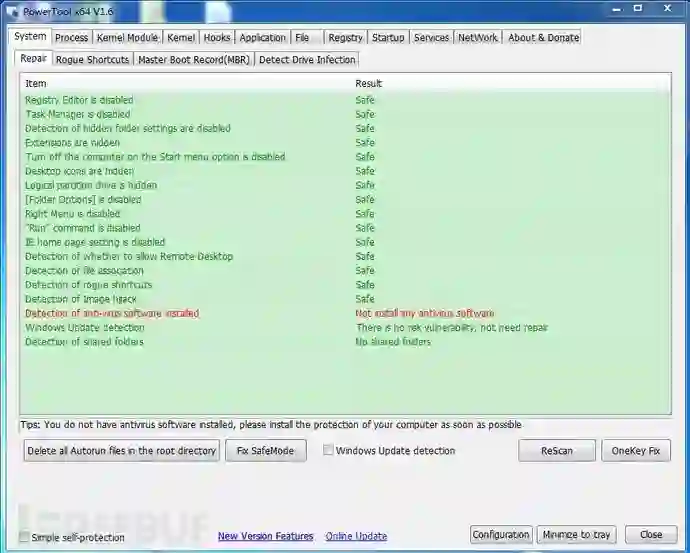Screen dimensions: 690x553
Task: Open the Rogue Shortcuts sub-tab
Action: [92, 60]
